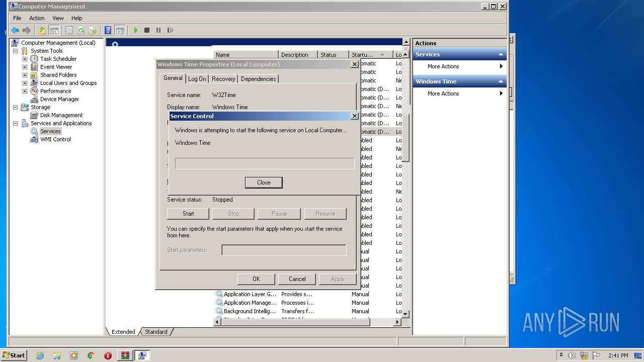
Task: Click the Export List toolbar icon
Action: pos(93,30)
